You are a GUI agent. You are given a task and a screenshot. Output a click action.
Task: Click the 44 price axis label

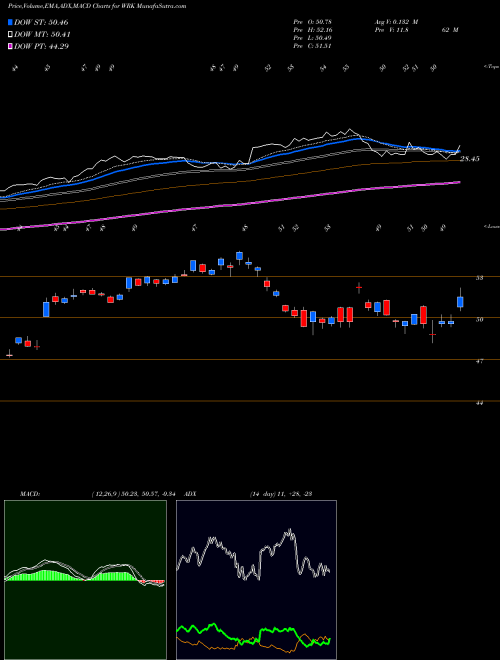click(x=480, y=403)
